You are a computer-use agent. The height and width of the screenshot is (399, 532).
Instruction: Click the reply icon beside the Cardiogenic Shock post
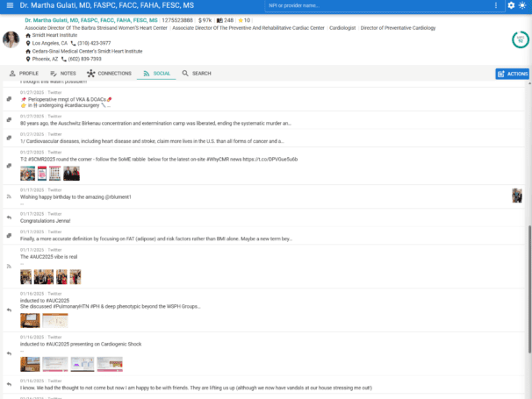pyautogui.click(x=8, y=353)
